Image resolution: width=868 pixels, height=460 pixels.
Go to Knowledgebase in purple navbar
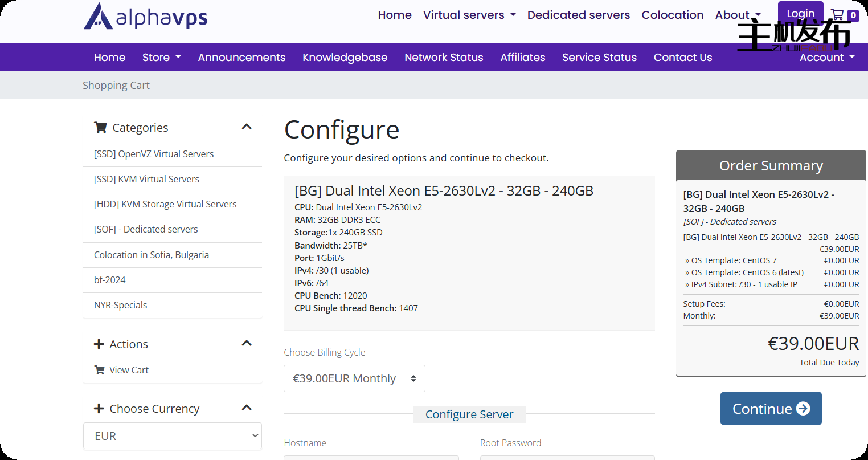click(345, 58)
